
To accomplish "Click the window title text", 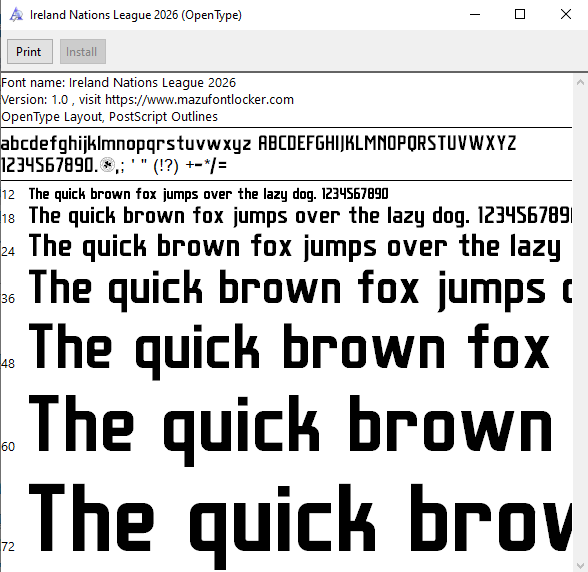I will click(136, 15).
